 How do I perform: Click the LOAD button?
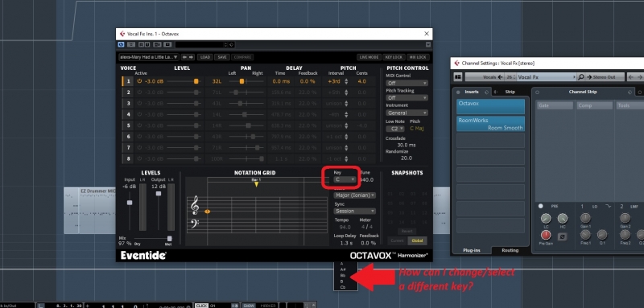206,57
